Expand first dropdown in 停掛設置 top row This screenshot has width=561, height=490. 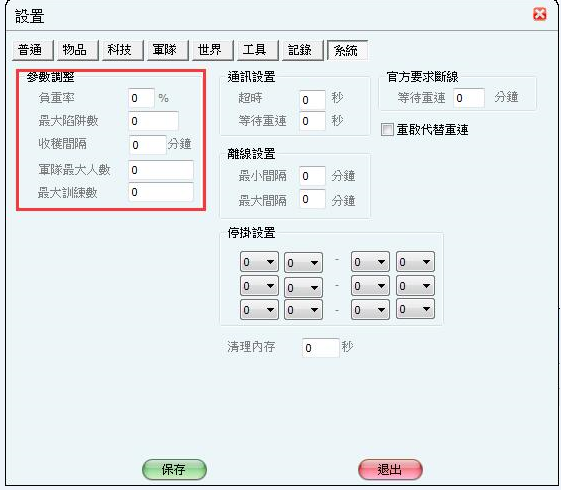pyautogui.click(x=259, y=262)
